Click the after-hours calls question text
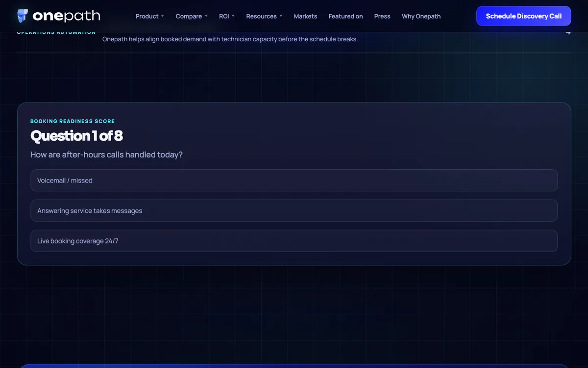This screenshot has width=588, height=368. tap(106, 155)
